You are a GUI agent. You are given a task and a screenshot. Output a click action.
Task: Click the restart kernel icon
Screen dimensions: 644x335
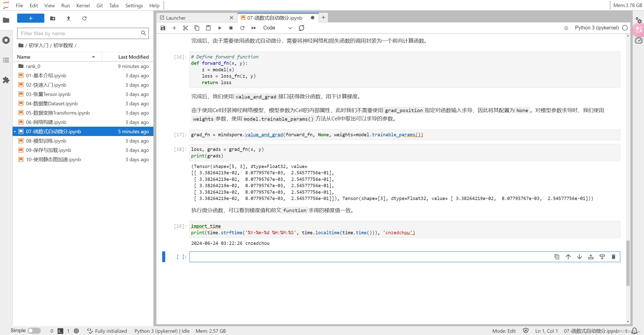pos(242,28)
